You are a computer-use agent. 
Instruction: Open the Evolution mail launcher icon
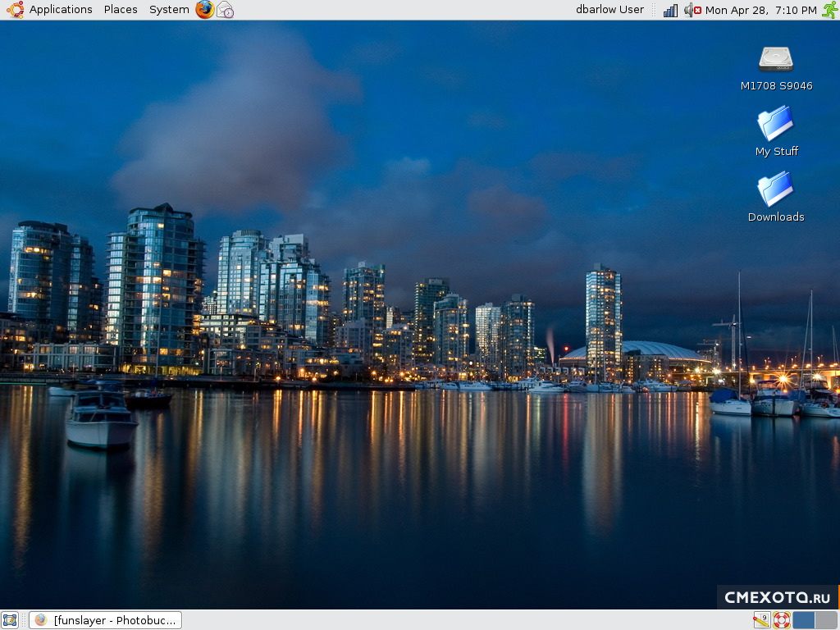[x=225, y=10]
